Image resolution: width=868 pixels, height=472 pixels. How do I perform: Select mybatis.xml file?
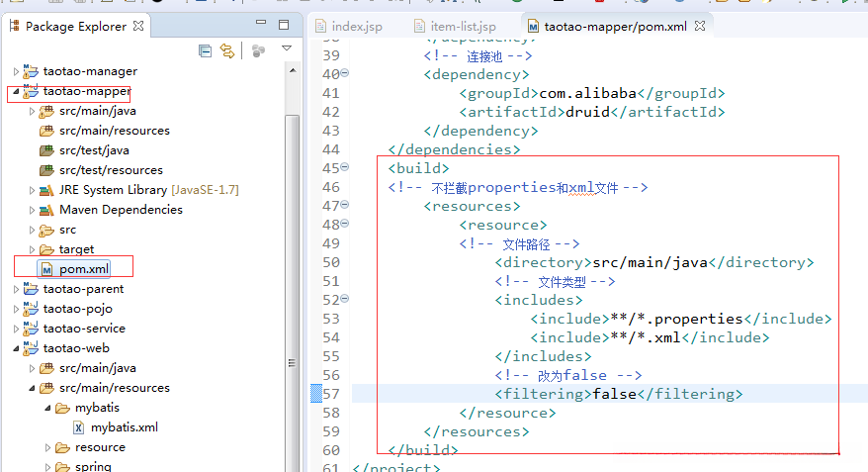pyautogui.click(x=124, y=427)
